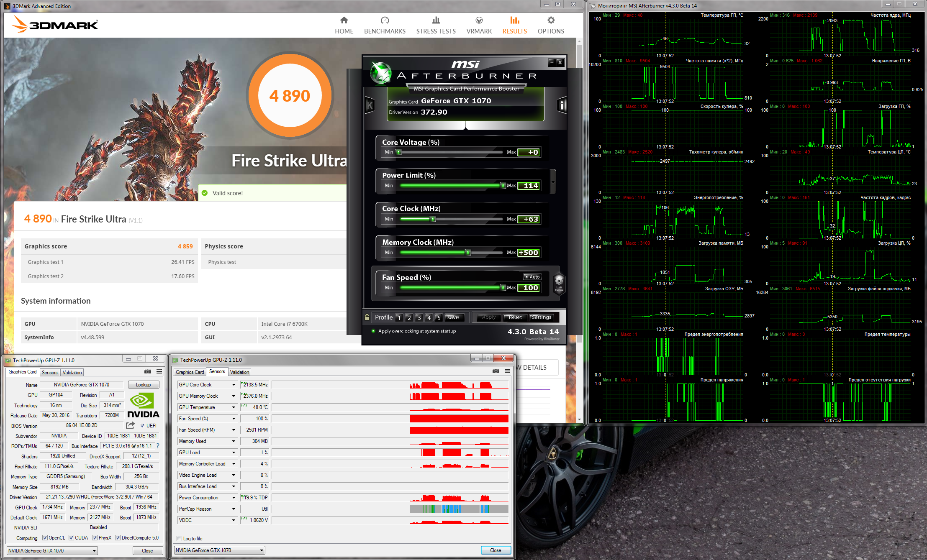Click the Lookup button in GPU-Z
Viewport: 927px width, 560px height.
click(x=143, y=385)
